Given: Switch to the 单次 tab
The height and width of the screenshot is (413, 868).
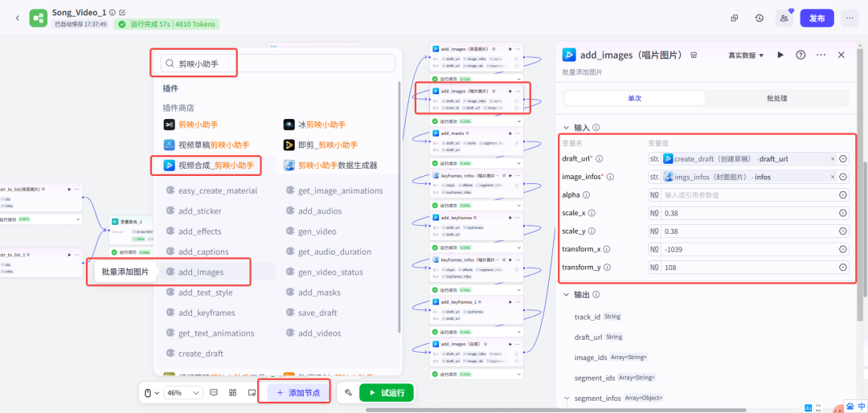Looking at the screenshot, I should 634,98.
